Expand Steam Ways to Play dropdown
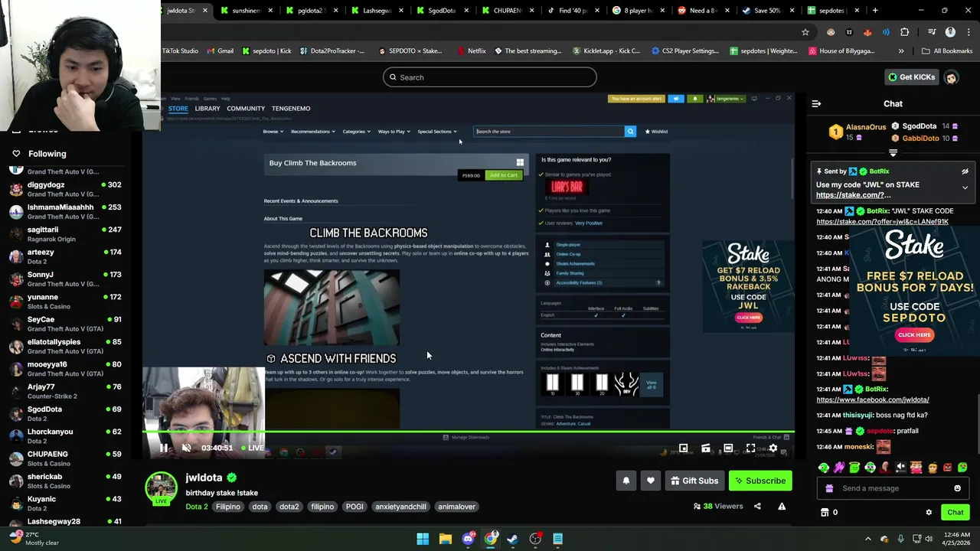Viewport: 980px width, 551px height. point(394,132)
